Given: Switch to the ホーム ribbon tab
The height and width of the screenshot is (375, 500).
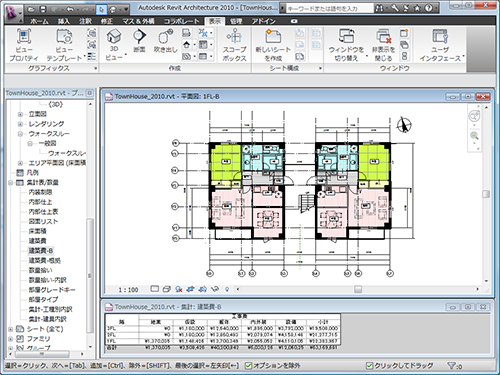Looking at the screenshot, I should tap(39, 21).
